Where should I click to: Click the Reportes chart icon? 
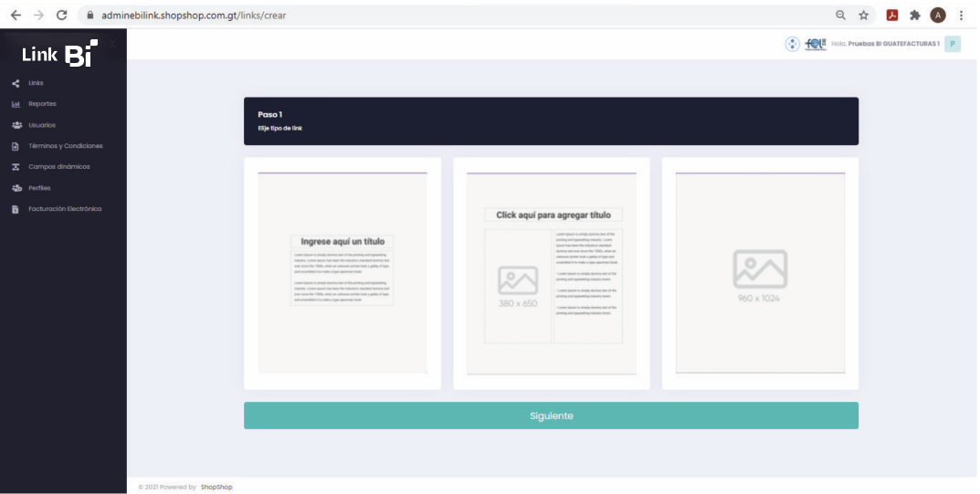pyautogui.click(x=16, y=104)
